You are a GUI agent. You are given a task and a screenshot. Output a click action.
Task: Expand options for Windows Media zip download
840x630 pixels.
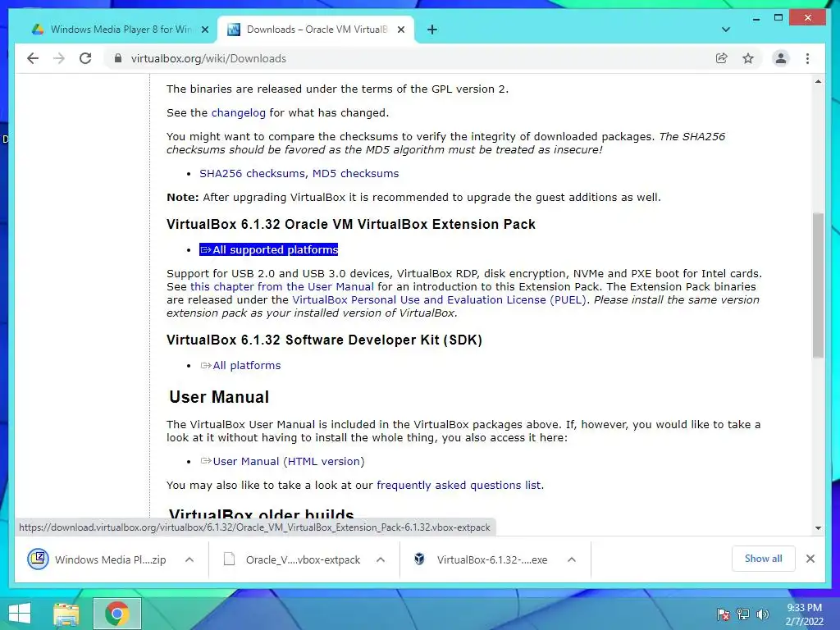point(189,559)
